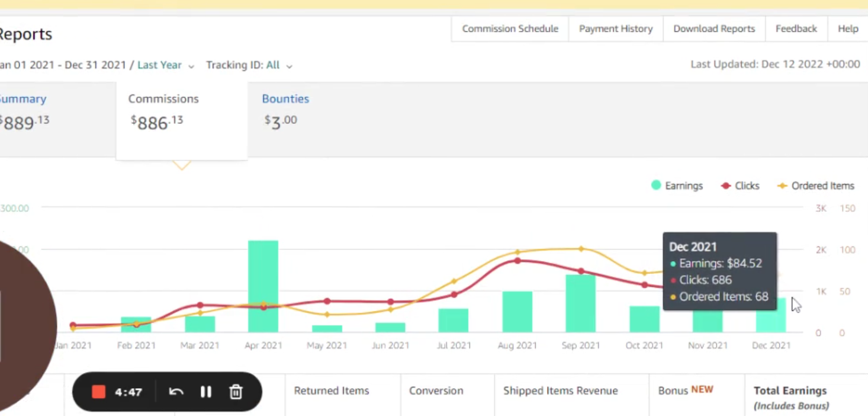868x416 pixels.
Task: Pause the screen recording
Action: pos(205,392)
